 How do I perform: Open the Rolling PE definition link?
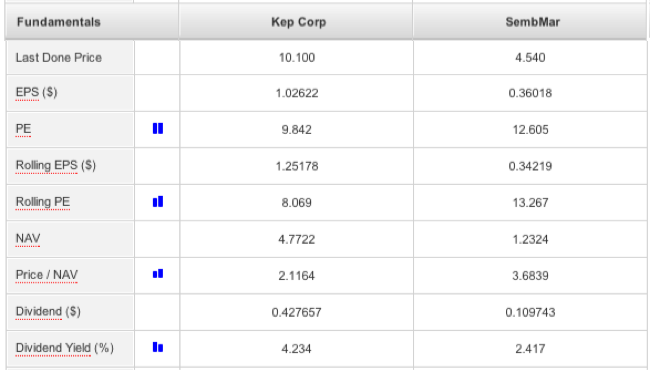tap(43, 202)
